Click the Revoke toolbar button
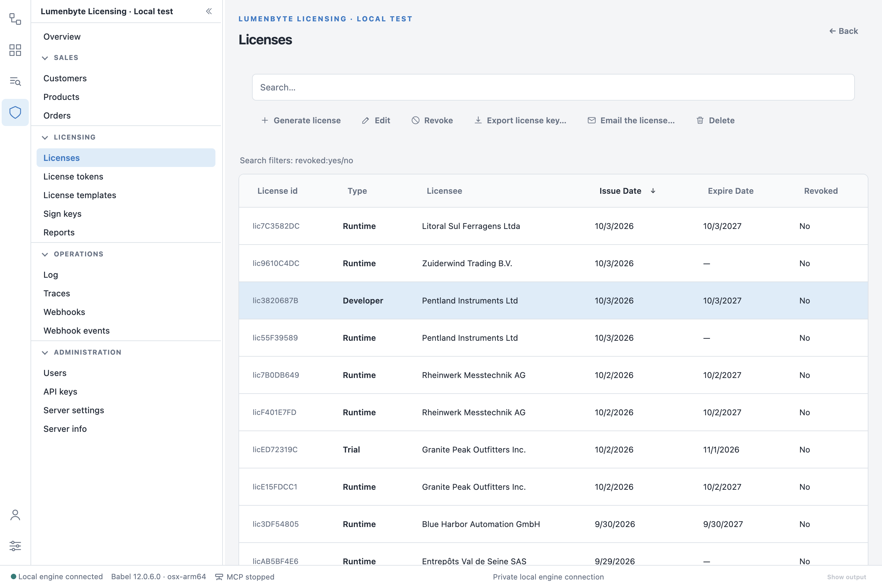 coord(432,120)
